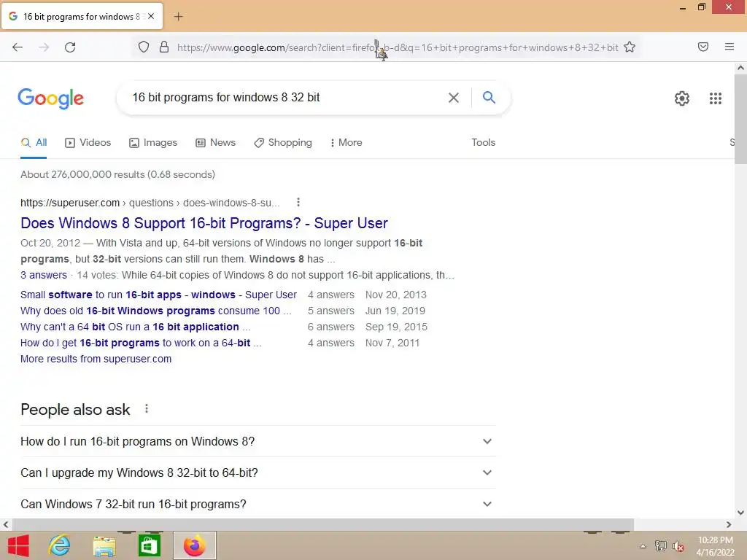This screenshot has width=747, height=560.
Task: Open network status tray icon
Action: point(661,546)
